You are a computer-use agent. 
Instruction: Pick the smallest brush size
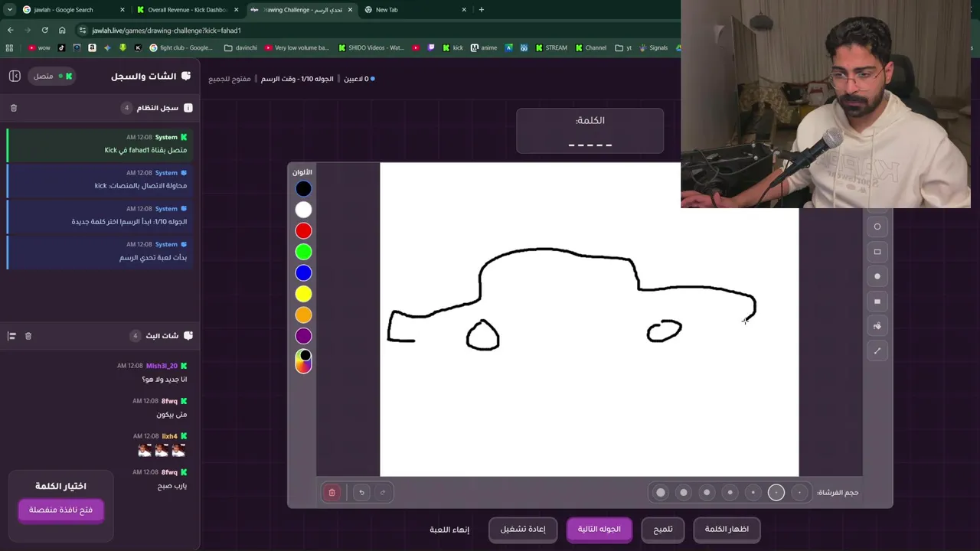point(799,493)
